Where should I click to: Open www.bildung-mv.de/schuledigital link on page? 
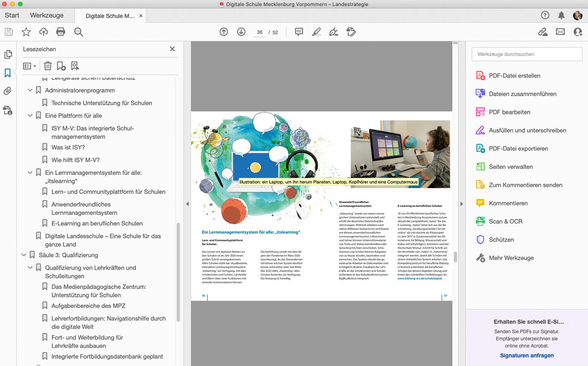point(419,279)
